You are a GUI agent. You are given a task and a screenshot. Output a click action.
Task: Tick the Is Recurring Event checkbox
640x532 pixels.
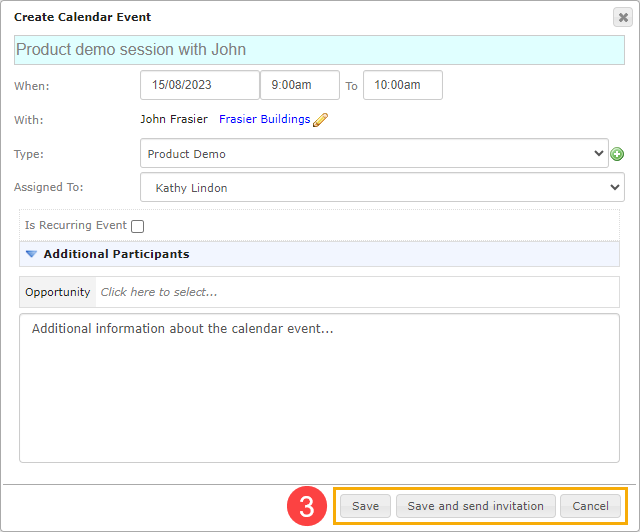[138, 226]
